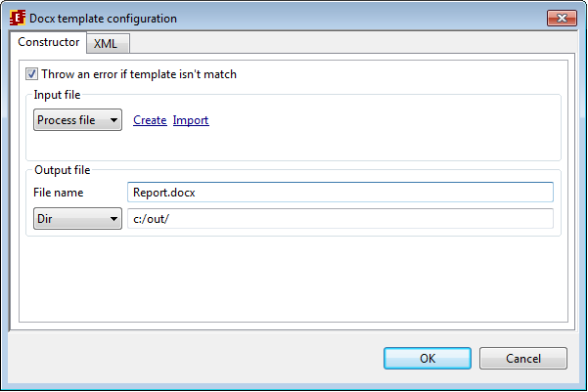Screen dimensions: 588x392
Task: Select the Constructor tab
Action: click(49, 43)
